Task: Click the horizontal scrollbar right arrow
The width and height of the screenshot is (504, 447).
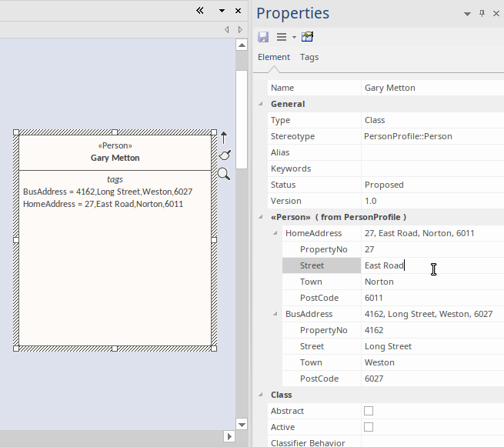Action: click(229, 436)
